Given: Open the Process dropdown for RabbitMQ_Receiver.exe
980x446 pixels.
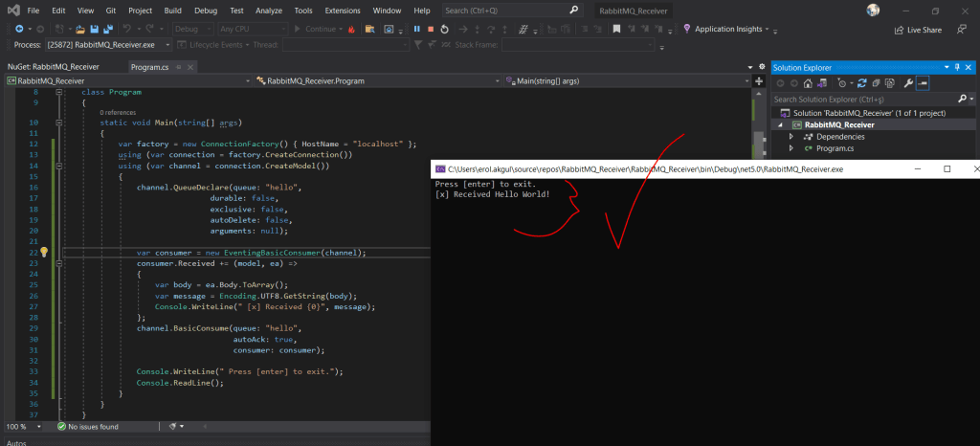Looking at the screenshot, I should point(167,45).
